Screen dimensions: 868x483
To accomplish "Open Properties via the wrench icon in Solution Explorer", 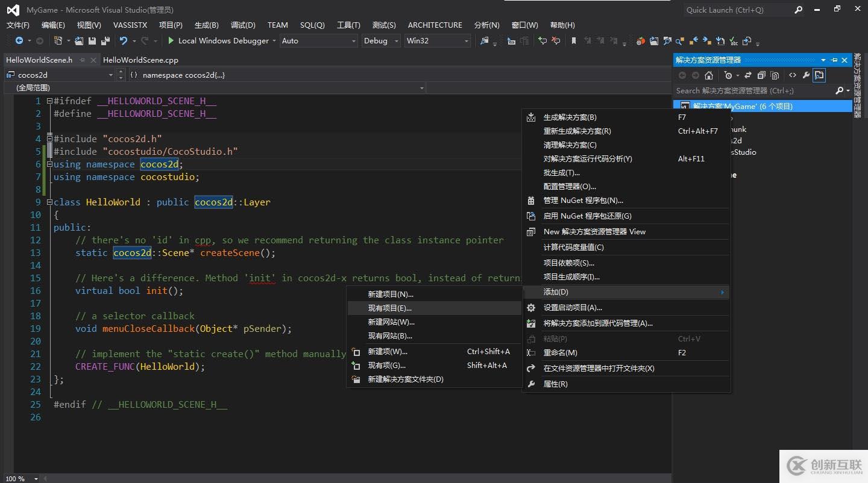I will coord(806,75).
